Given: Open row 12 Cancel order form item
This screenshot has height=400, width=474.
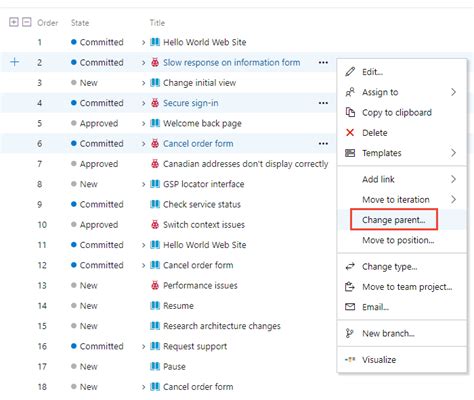Looking at the screenshot, I should click(198, 265).
